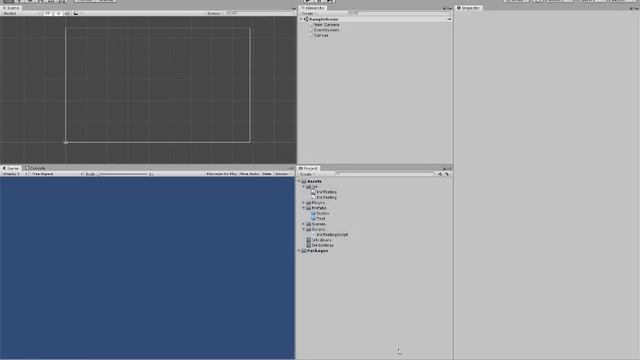Viewport: 640px width, 360px height.
Task: Click Search by Type filter icon
Action: click(440, 174)
